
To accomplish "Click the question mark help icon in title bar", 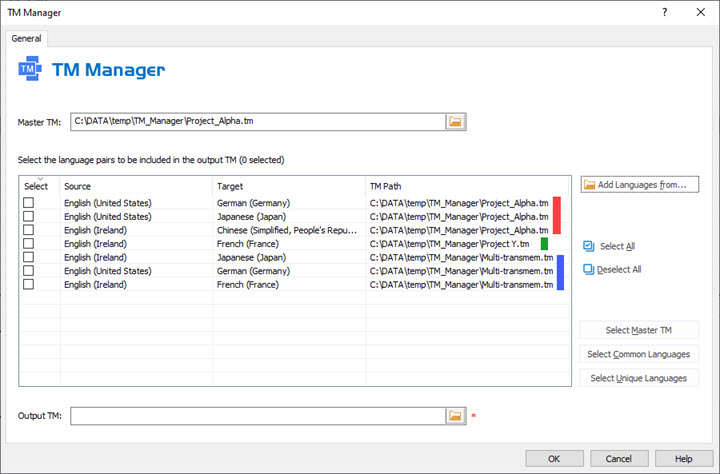I will point(664,11).
